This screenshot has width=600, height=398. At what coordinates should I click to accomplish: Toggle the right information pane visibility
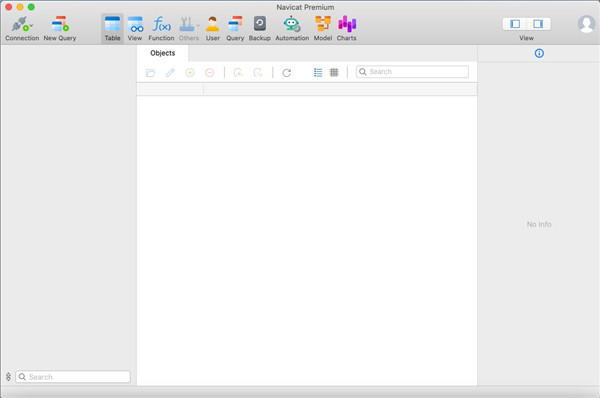538,24
